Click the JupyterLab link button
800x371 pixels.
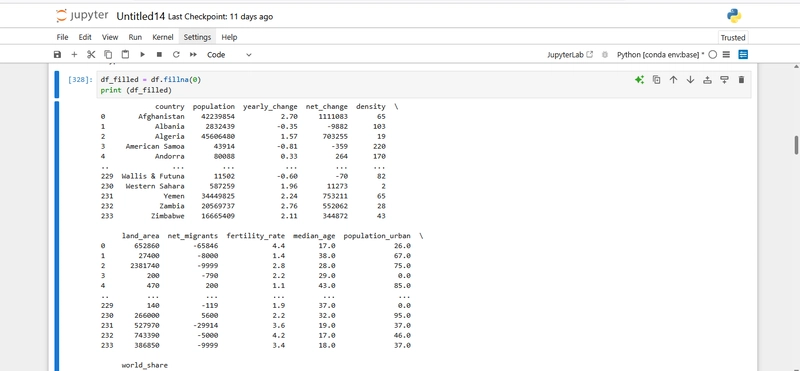coord(570,55)
